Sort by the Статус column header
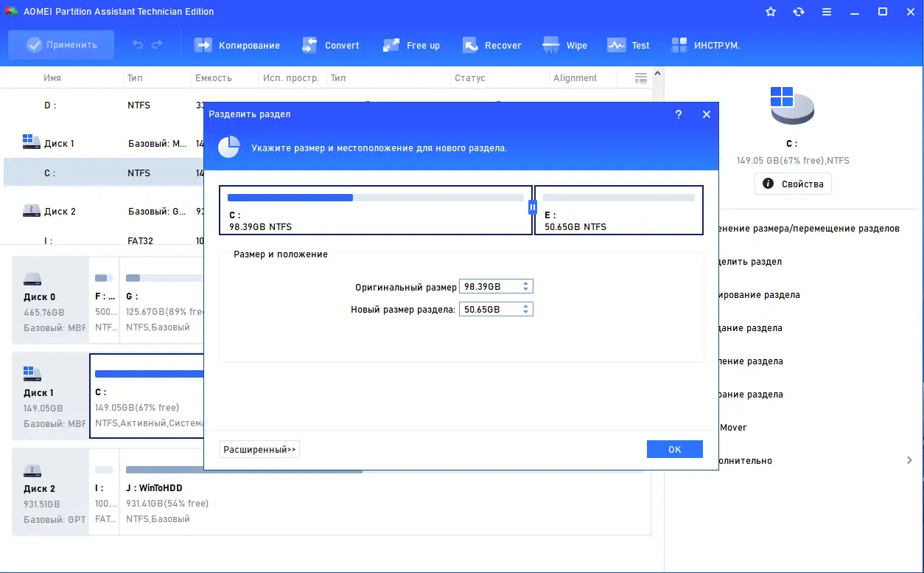Screen dimensions: 924x573 pyautogui.click(x=470, y=78)
